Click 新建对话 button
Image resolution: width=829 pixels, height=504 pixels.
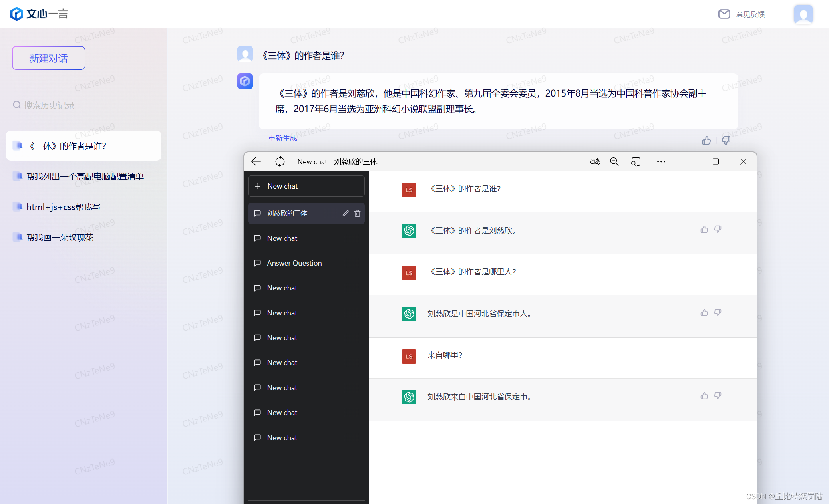click(x=48, y=58)
